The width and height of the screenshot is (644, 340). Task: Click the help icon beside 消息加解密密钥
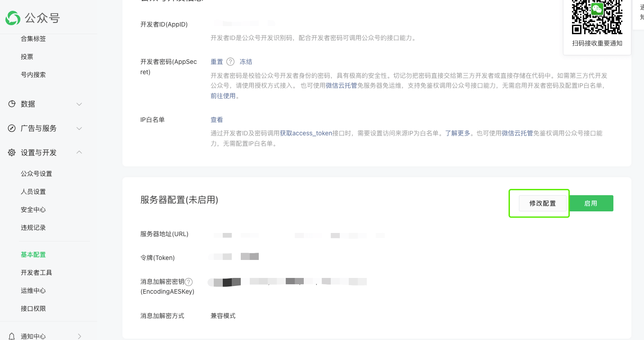click(189, 282)
